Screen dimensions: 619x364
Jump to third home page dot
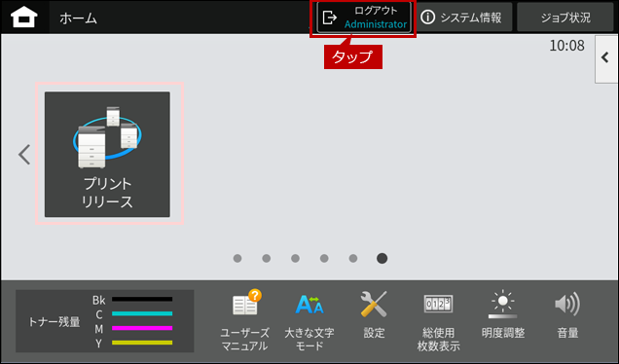pos(295,258)
